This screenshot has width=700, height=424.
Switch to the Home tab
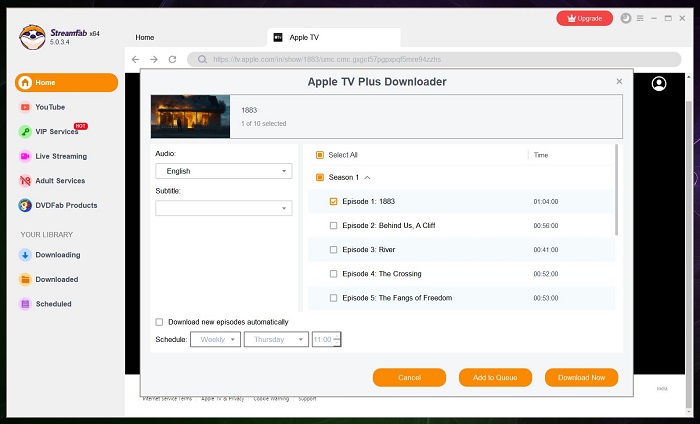click(x=145, y=37)
